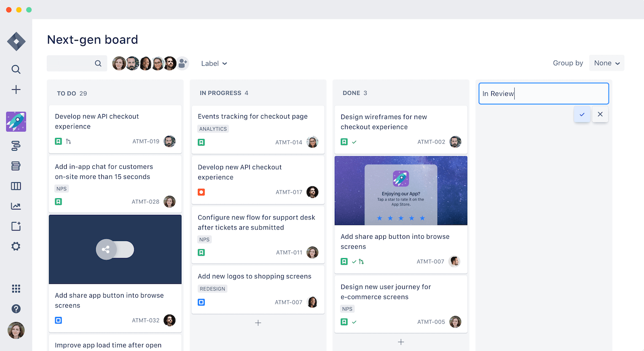View Reports via the chart icon
Viewport: 644px width, 351px height.
(x=16, y=206)
